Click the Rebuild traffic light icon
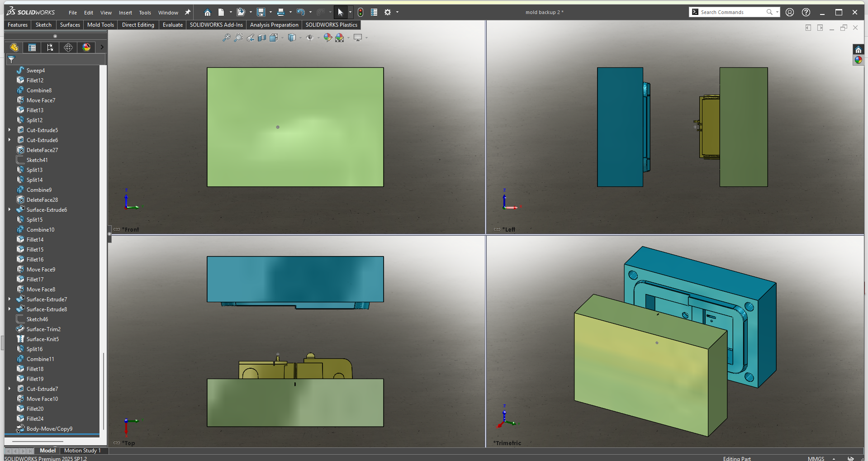This screenshot has height=461, width=868. coord(360,12)
